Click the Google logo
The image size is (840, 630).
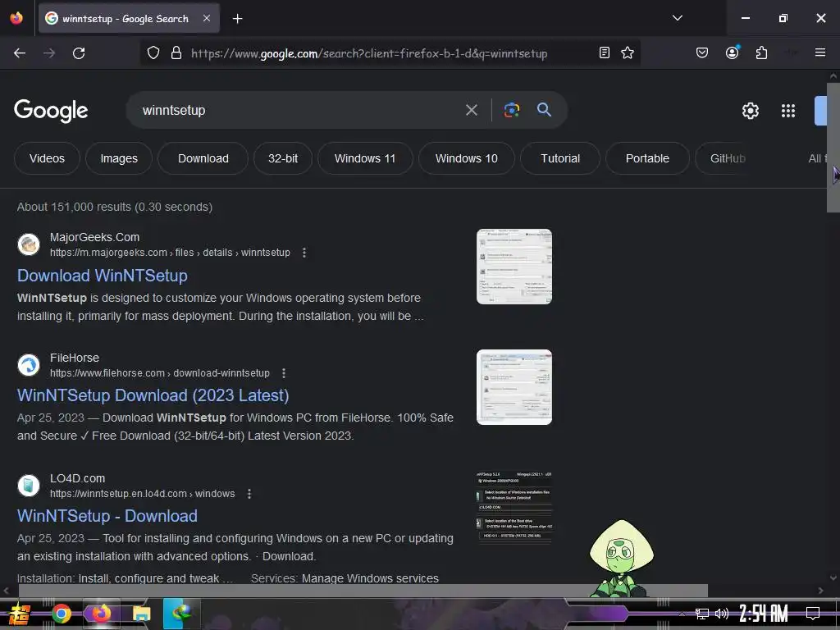click(51, 111)
